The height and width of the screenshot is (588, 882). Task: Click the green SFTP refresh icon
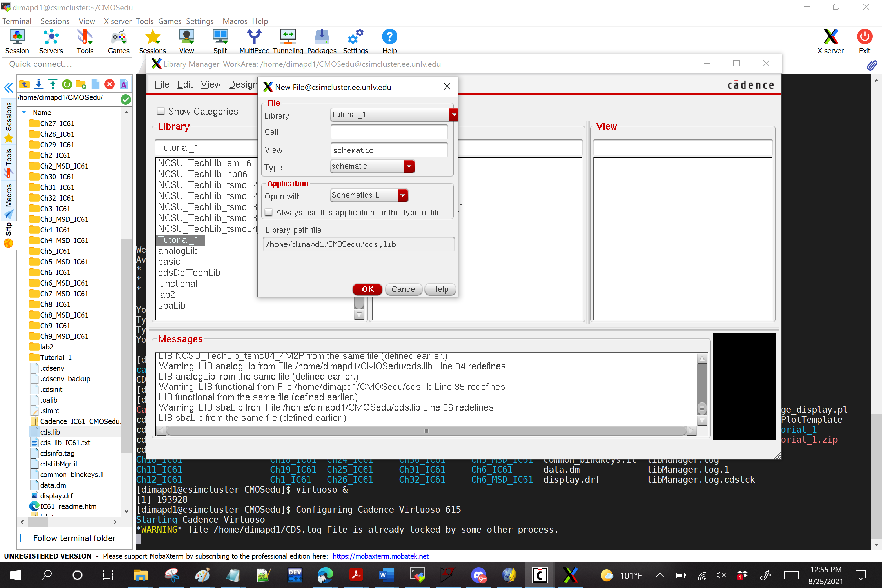pos(67,84)
